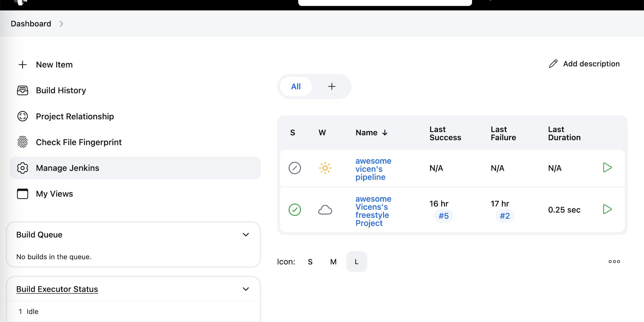Open Manage Jenkins settings

(x=67, y=168)
